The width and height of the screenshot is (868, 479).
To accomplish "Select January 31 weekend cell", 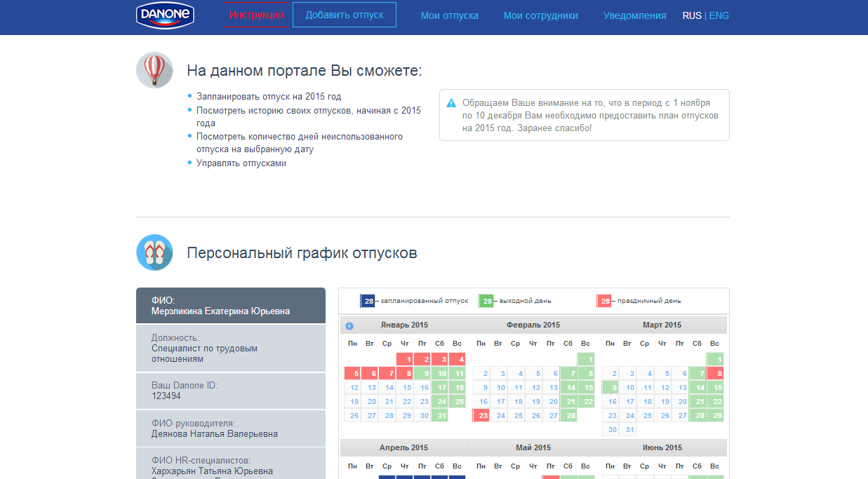I will pyautogui.click(x=440, y=415).
